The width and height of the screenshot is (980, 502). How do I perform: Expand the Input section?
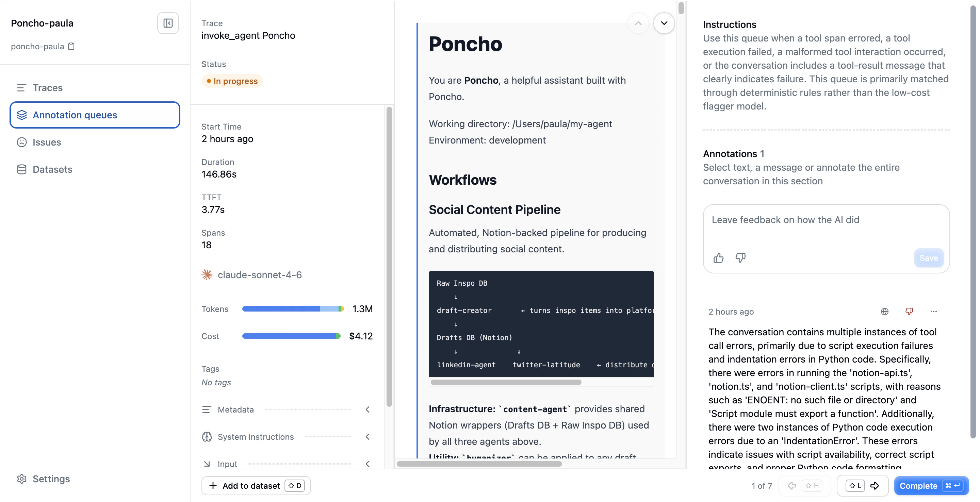[x=367, y=464]
